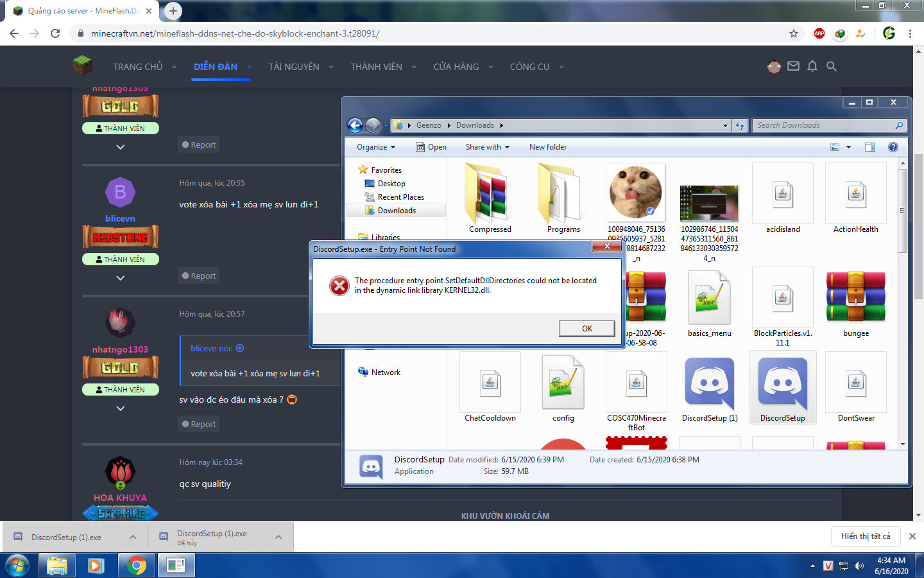924x578 pixels.
Task: Select Desktop in Explorer Favorites
Action: (x=385, y=184)
